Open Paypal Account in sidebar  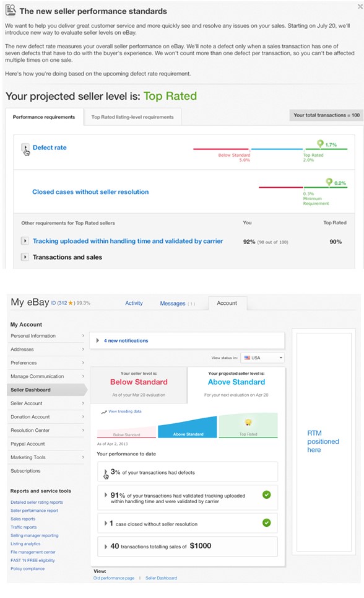[46, 444]
